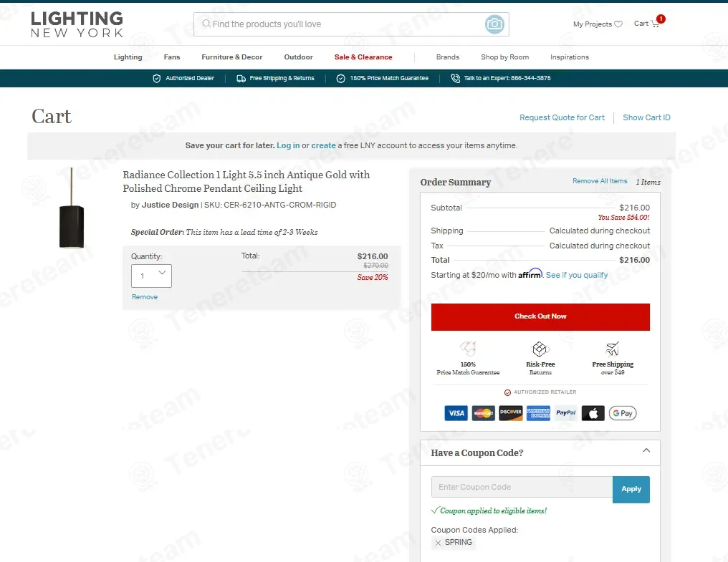
Task: Click the Google Pay icon
Action: click(x=623, y=413)
